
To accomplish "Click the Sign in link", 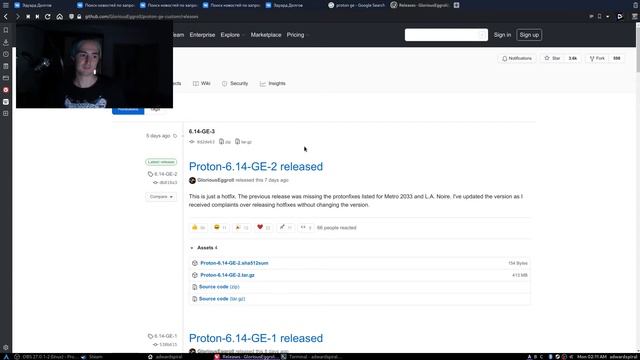I will (502, 35).
